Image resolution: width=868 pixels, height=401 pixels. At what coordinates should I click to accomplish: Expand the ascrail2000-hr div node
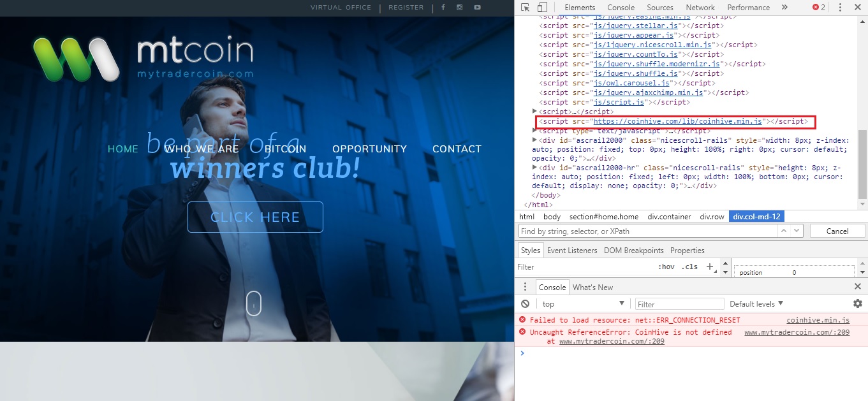click(x=535, y=167)
